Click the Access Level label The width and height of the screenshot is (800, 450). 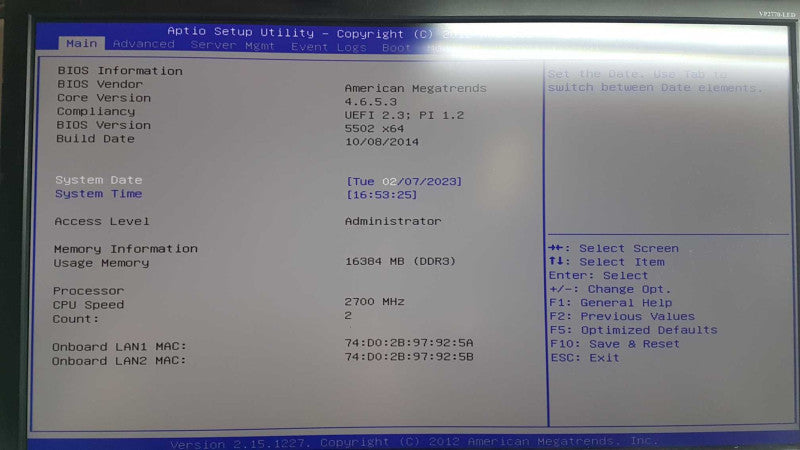click(102, 221)
